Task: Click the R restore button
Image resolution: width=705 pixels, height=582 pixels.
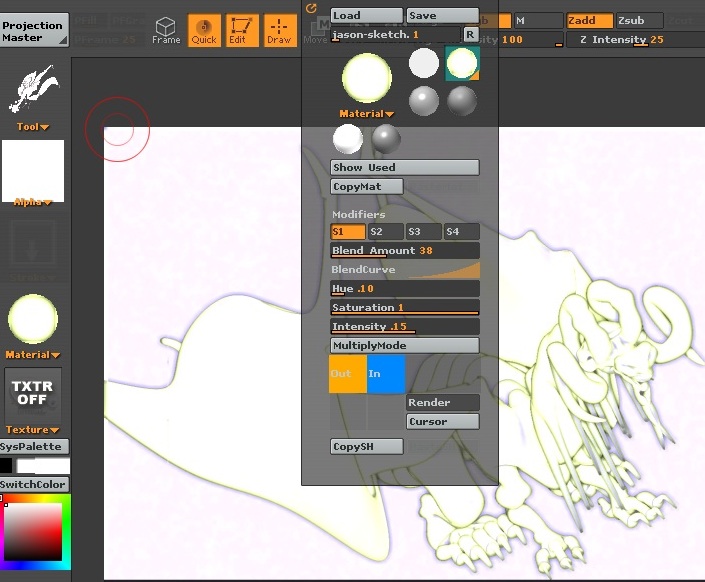Action: tap(470, 35)
